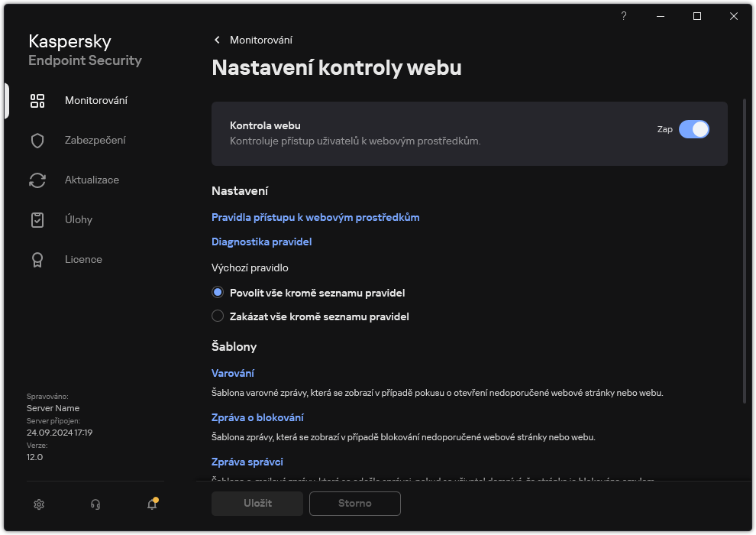Click the headset support icon
The width and height of the screenshot is (756, 535).
tap(95, 504)
